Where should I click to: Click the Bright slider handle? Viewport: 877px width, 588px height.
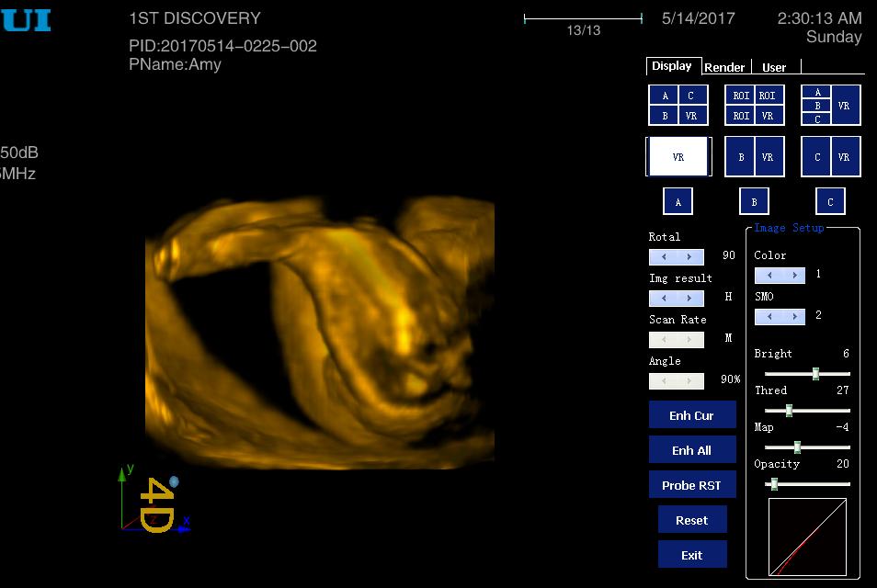[815, 374]
